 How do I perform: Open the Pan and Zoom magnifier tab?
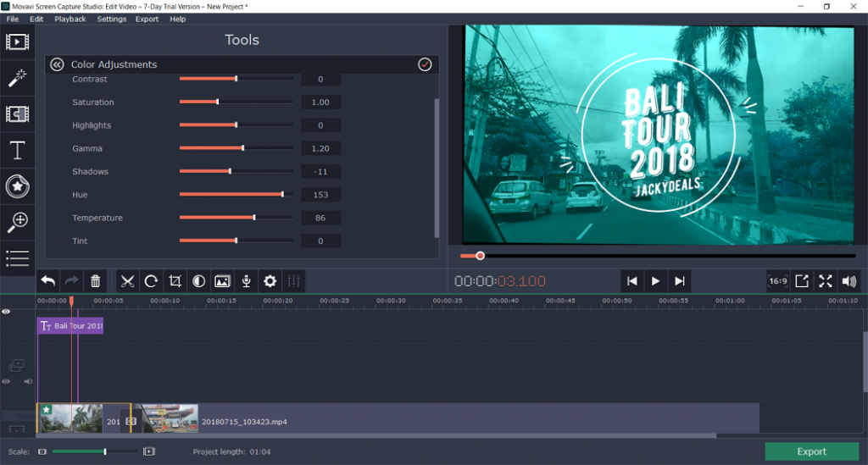point(17,222)
